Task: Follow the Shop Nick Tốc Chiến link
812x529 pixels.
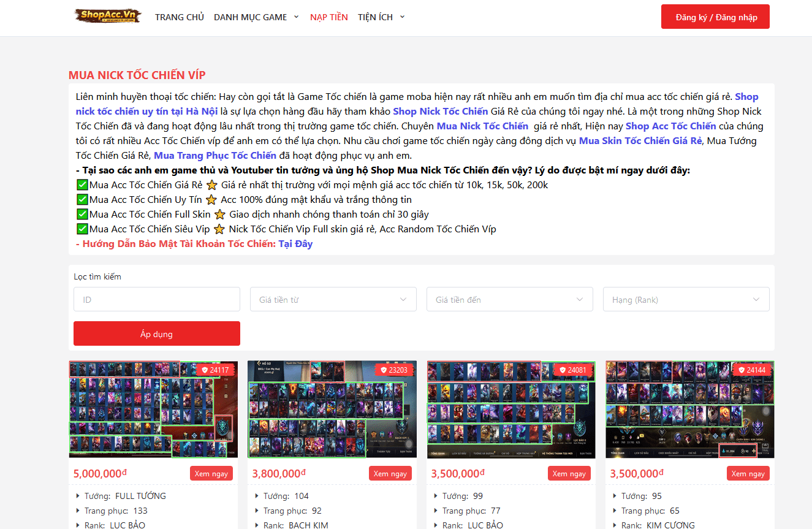Action: tap(441, 112)
